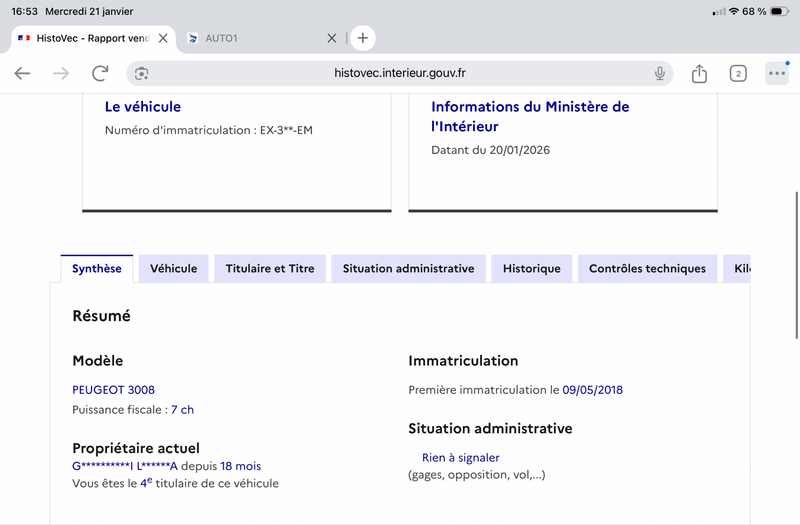
Task: Close the AUTO1 browser tab
Action: coord(332,38)
